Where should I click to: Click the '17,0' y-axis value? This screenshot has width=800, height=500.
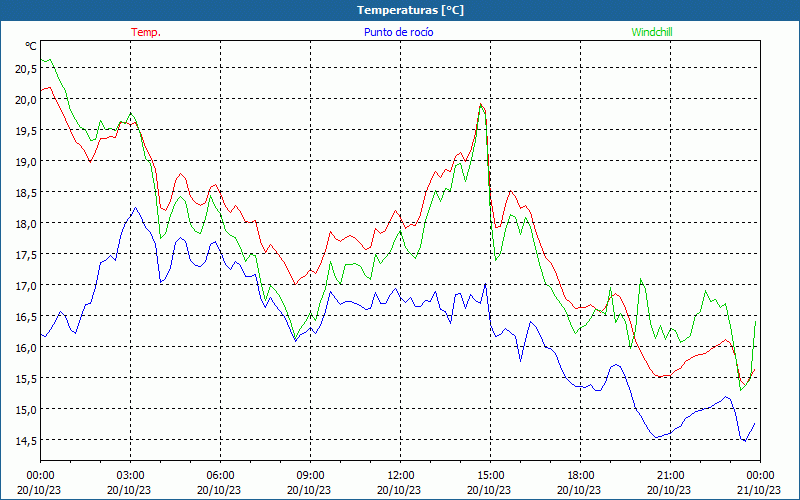pos(26,286)
